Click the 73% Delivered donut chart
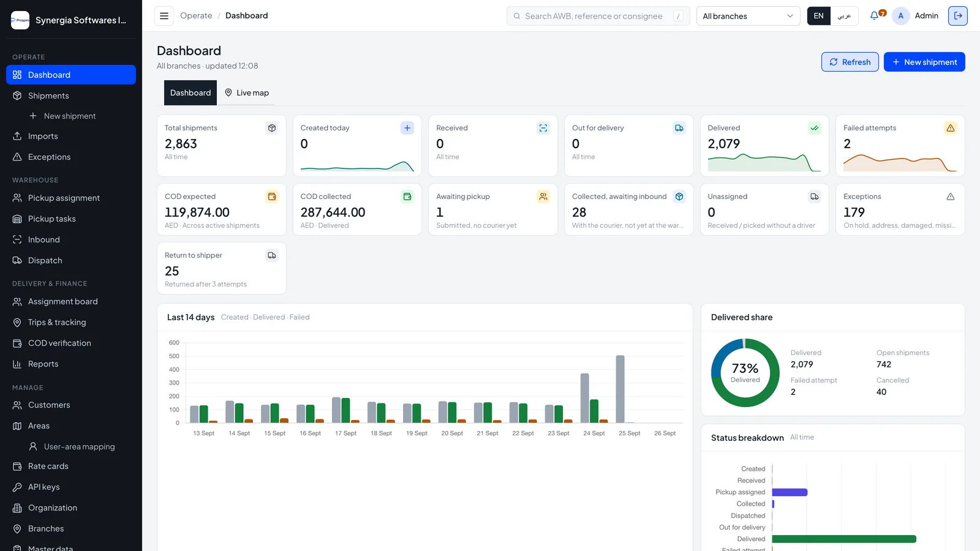This screenshot has height=551, width=980. [x=745, y=373]
